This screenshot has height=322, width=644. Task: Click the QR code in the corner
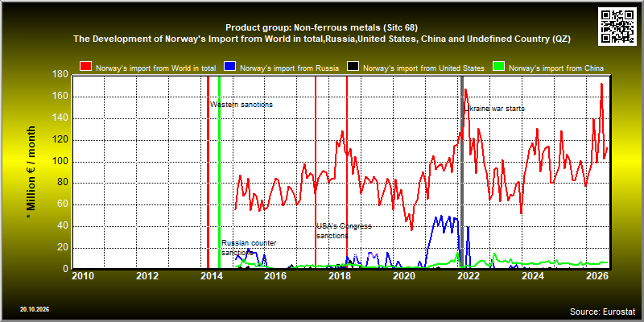pos(617,26)
